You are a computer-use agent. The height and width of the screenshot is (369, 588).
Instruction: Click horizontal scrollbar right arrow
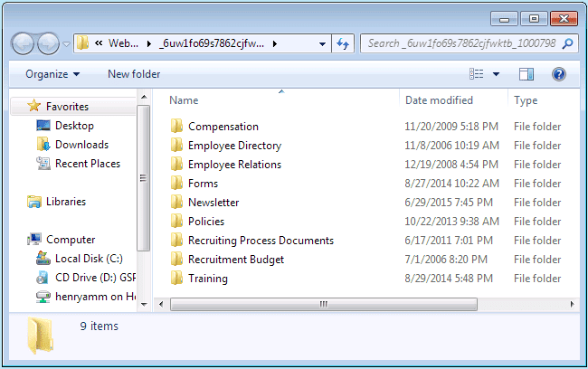[x=572, y=304]
